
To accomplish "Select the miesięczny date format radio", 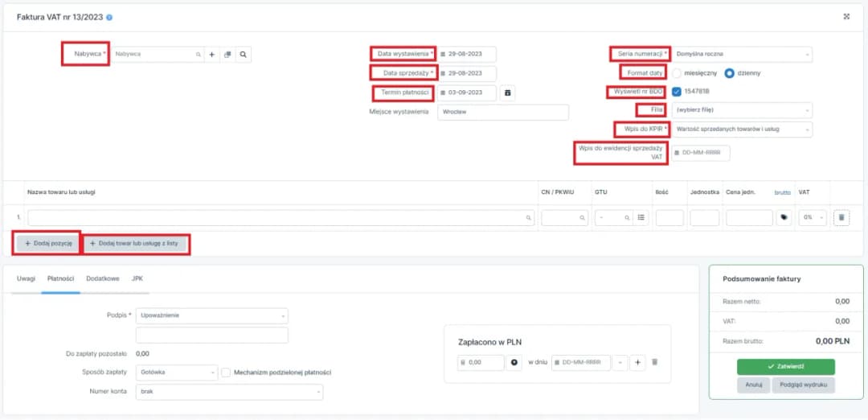I will [x=677, y=73].
